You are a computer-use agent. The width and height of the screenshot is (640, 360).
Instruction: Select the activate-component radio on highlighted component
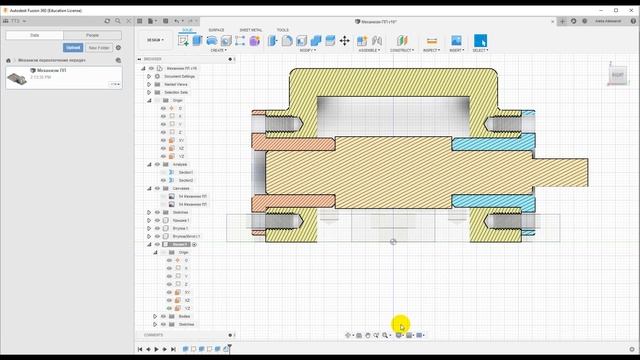coord(195,244)
